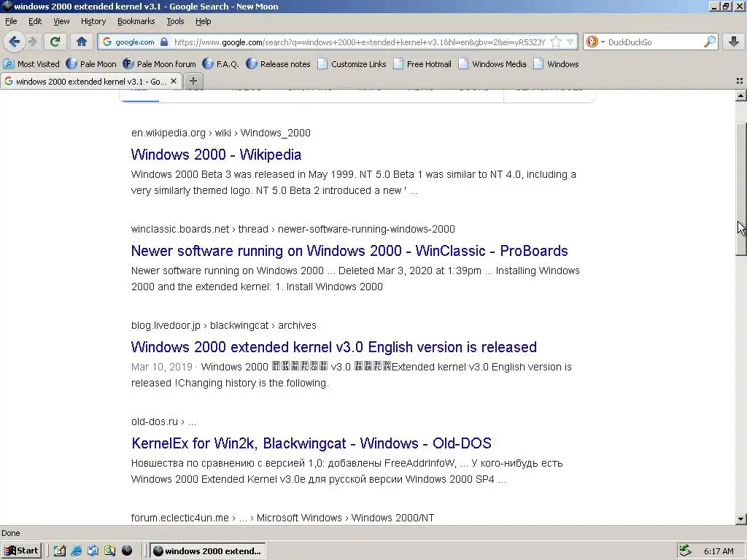Click the URL address field

360,42
